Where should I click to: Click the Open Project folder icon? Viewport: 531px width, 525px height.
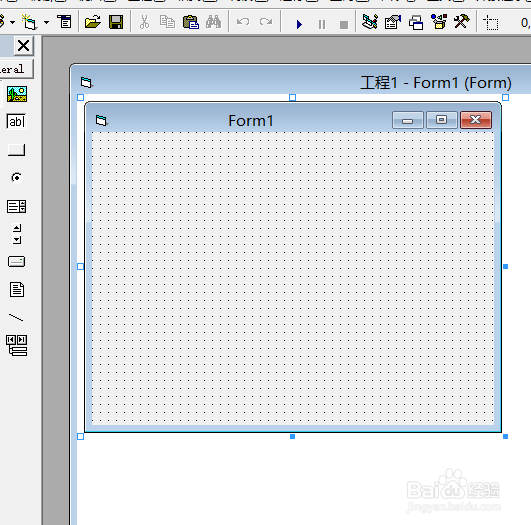[92, 22]
